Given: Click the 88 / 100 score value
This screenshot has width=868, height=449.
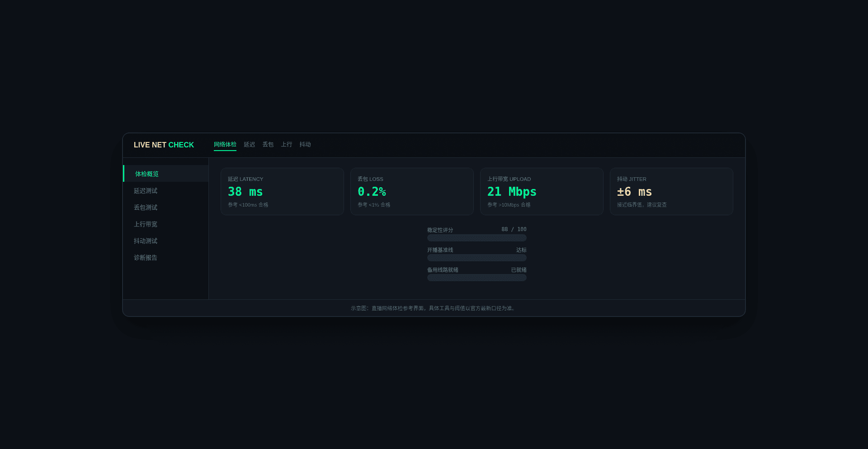Looking at the screenshot, I should pos(514,230).
